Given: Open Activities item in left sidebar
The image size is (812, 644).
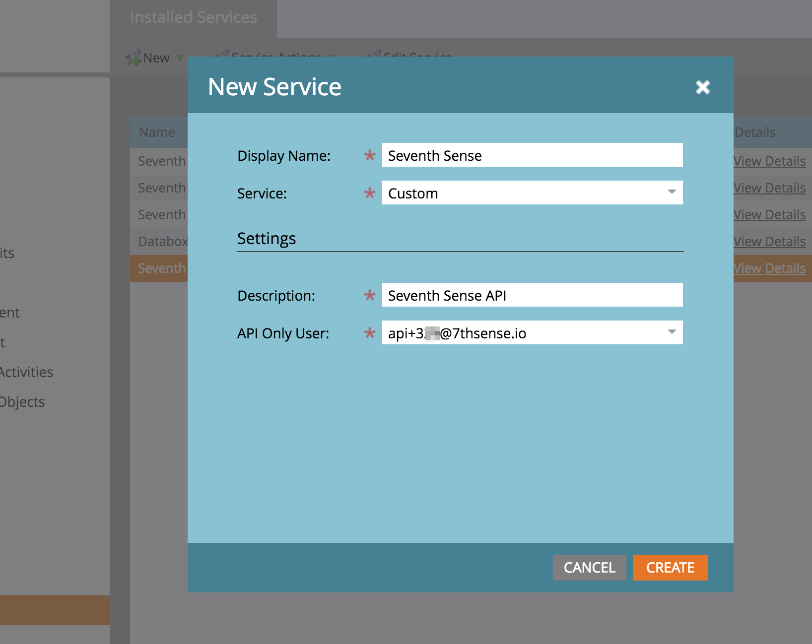Looking at the screenshot, I should pyautogui.click(x=26, y=372).
